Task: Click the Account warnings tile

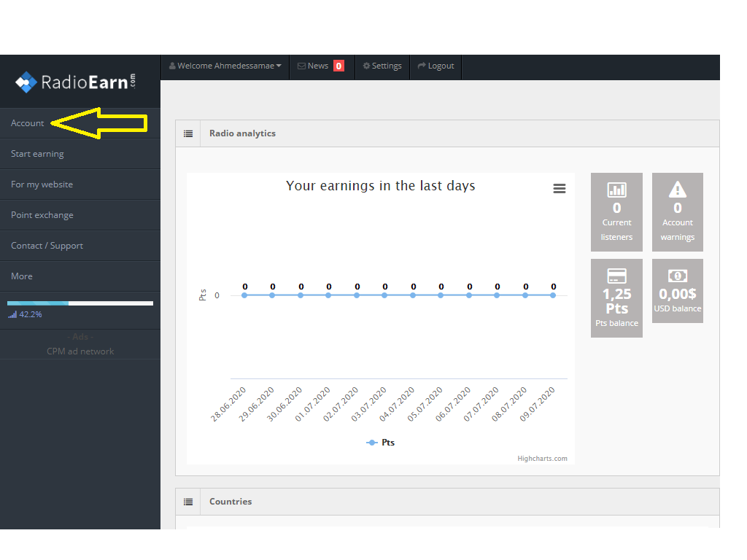Action: pyautogui.click(x=678, y=212)
